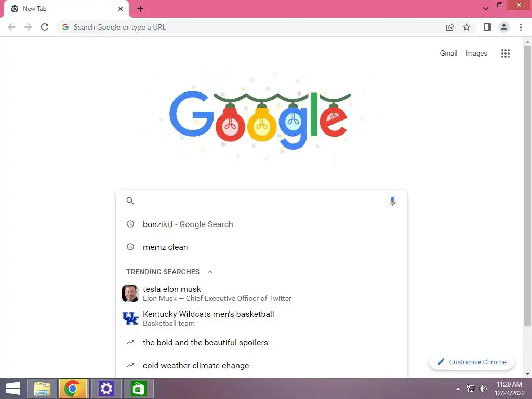The width and height of the screenshot is (532, 399).
Task: Open the side panel
Action: click(x=487, y=27)
